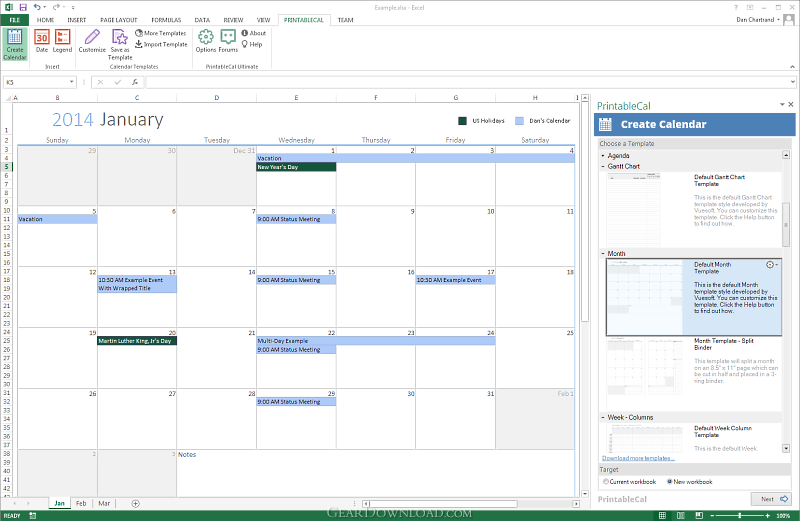The height and width of the screenshot is (521, 800).
Task: Switch to Page Layout view in status bar
Action: 681,515
